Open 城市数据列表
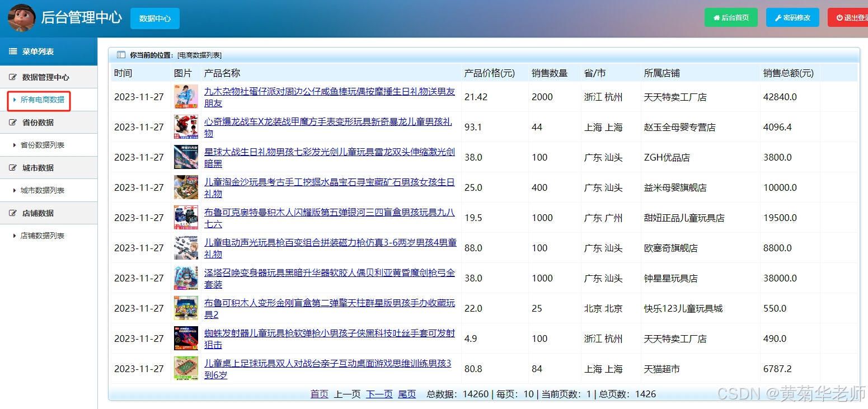Image resolution: width=868 pixels, height=409 pixels. (x=43, y=190)
